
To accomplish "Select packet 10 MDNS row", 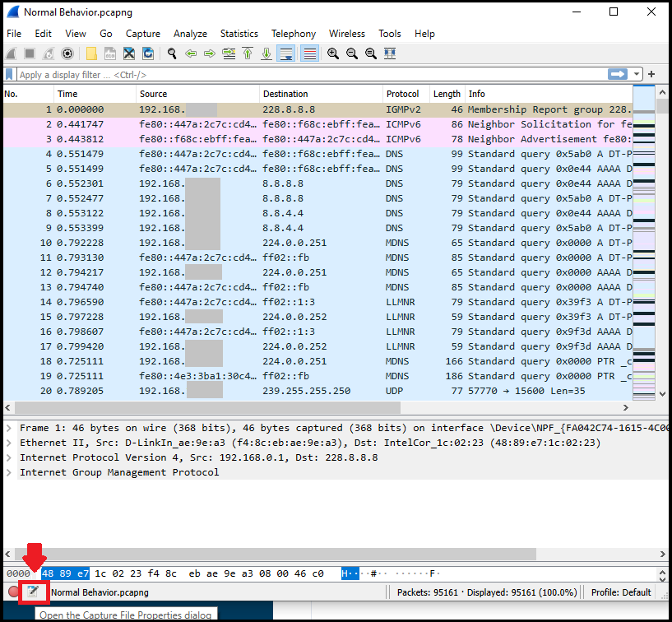I will pos(318,243).
